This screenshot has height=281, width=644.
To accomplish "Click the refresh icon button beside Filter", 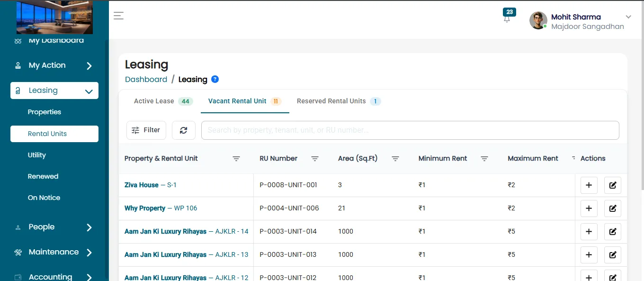I will point(184,130).
